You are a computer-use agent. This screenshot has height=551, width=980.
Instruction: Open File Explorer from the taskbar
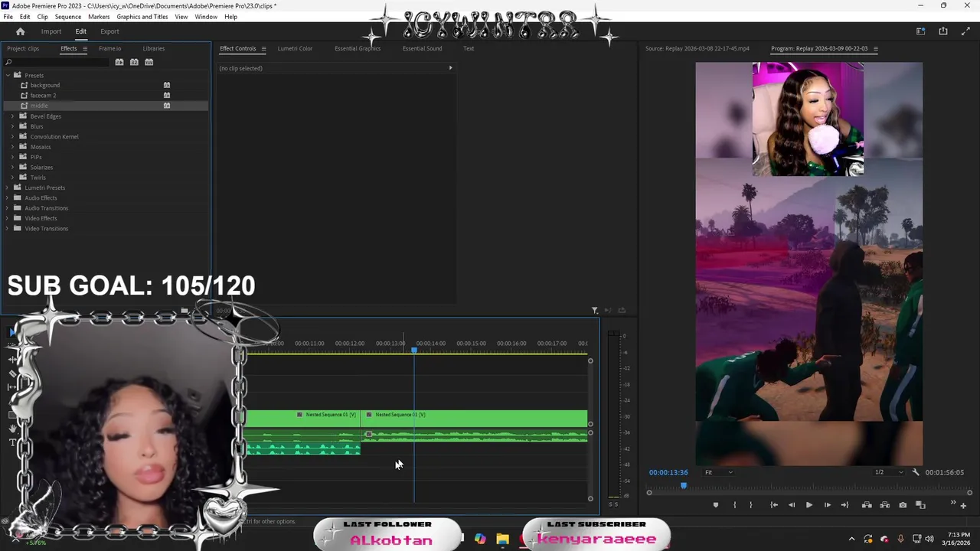[502, 539]
